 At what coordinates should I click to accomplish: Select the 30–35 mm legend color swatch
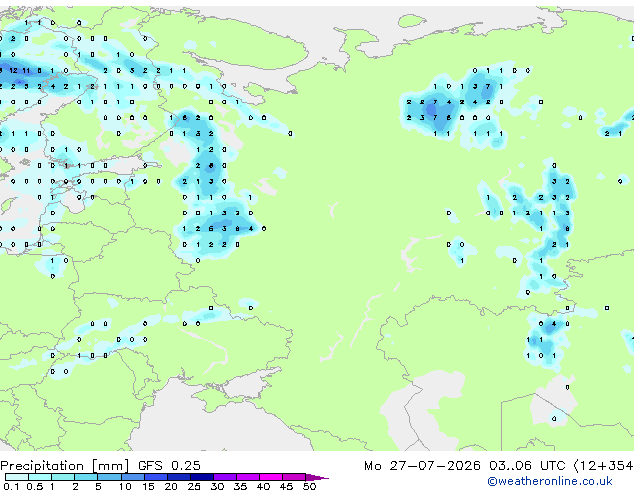pos(225,477)
